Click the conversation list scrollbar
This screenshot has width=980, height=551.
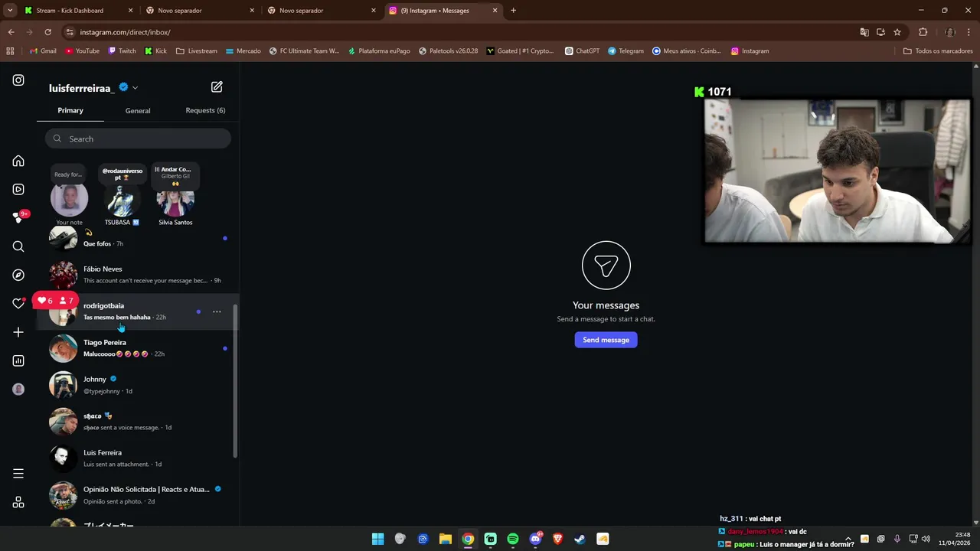pos(236,381)
